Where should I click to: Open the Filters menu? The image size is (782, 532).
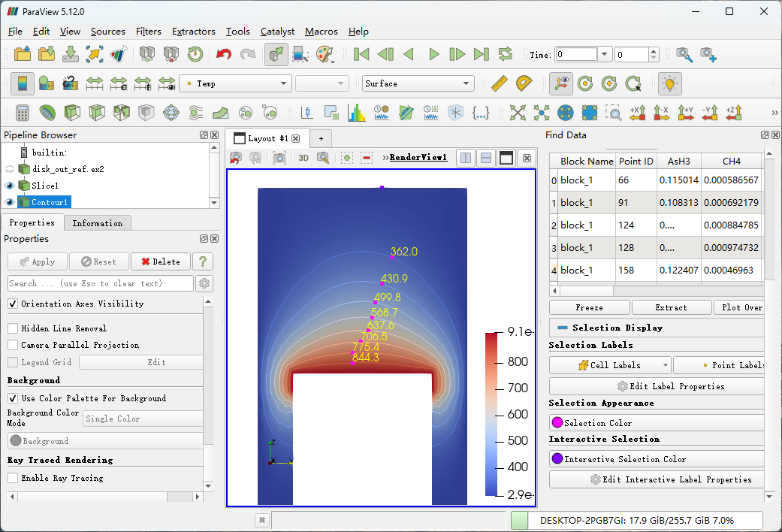148,32
